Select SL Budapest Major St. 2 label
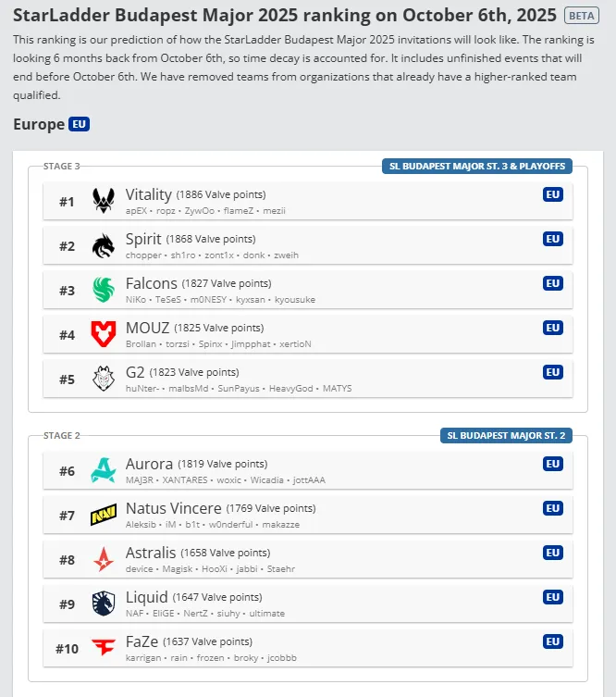The width and height of the screenshot is (616, 697). (506, 436)
